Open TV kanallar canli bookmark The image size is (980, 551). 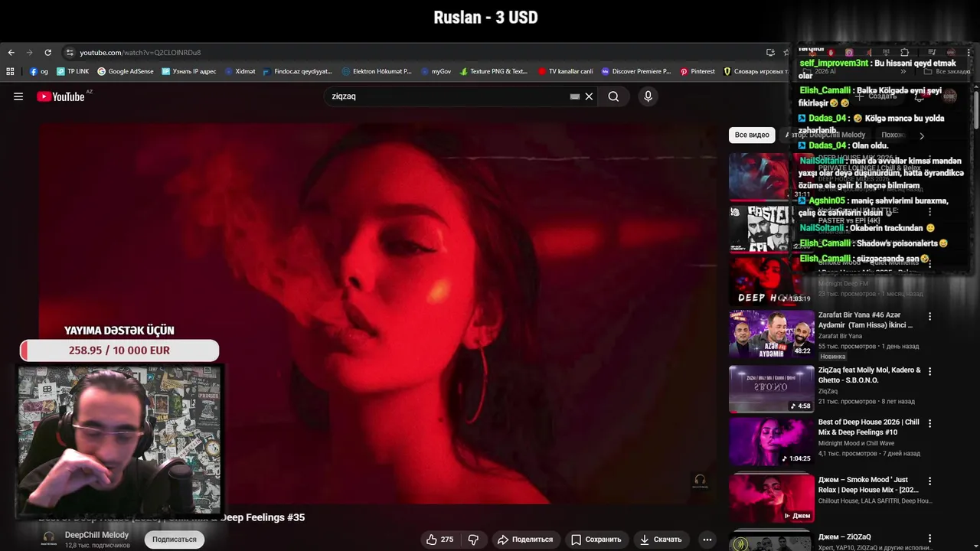tap(566, 71)
